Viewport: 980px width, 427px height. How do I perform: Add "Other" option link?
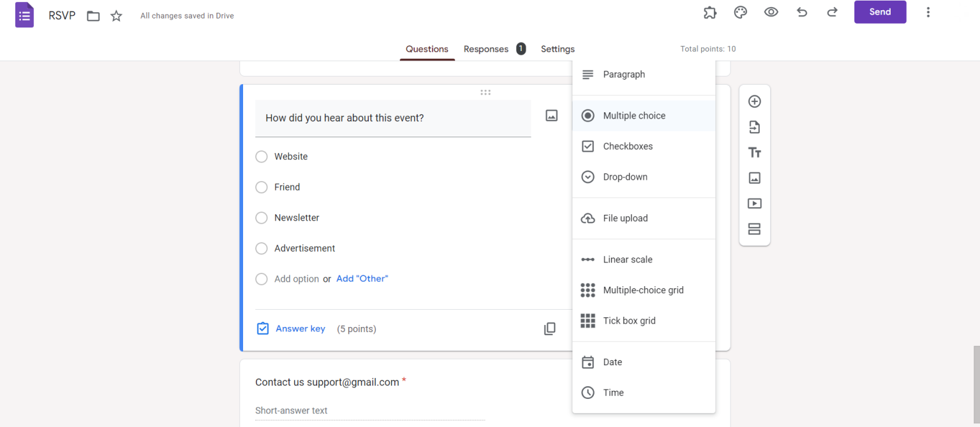362,279
